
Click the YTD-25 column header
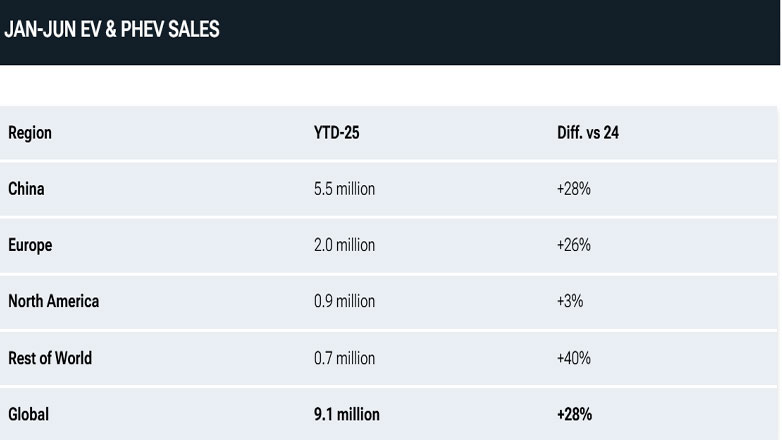point(337,133)
